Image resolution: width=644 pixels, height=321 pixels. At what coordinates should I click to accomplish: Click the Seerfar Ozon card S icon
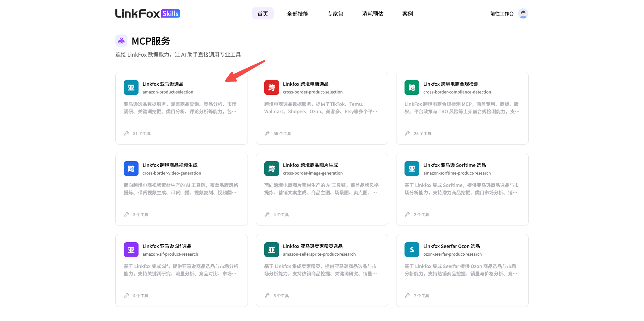pos(412,250)
